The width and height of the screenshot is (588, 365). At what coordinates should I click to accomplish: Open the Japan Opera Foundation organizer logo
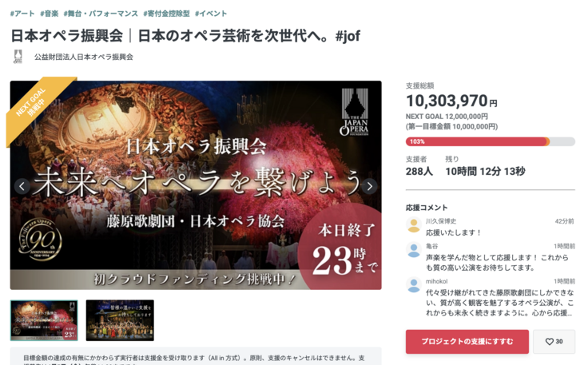(x=18, y=57)
